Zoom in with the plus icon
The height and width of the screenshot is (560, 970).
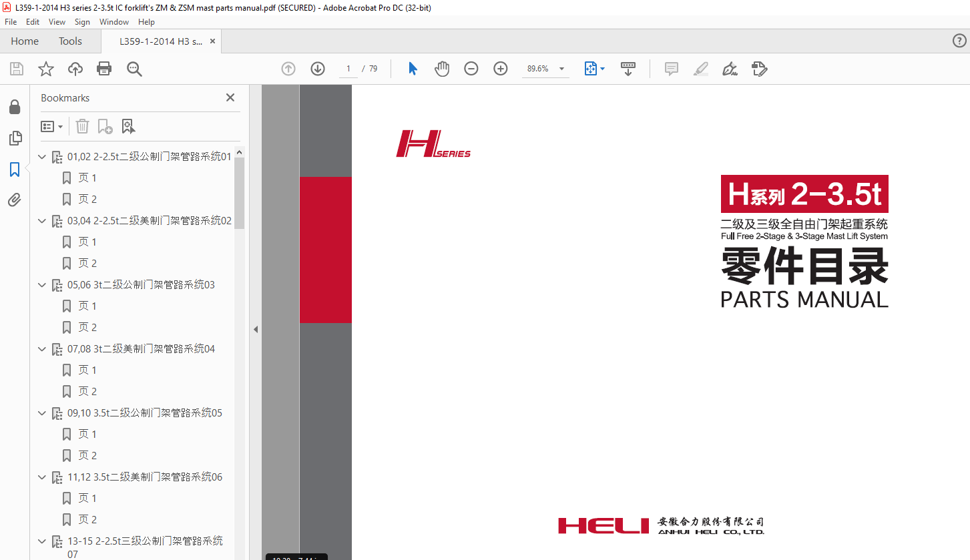[x=501, y=69]
